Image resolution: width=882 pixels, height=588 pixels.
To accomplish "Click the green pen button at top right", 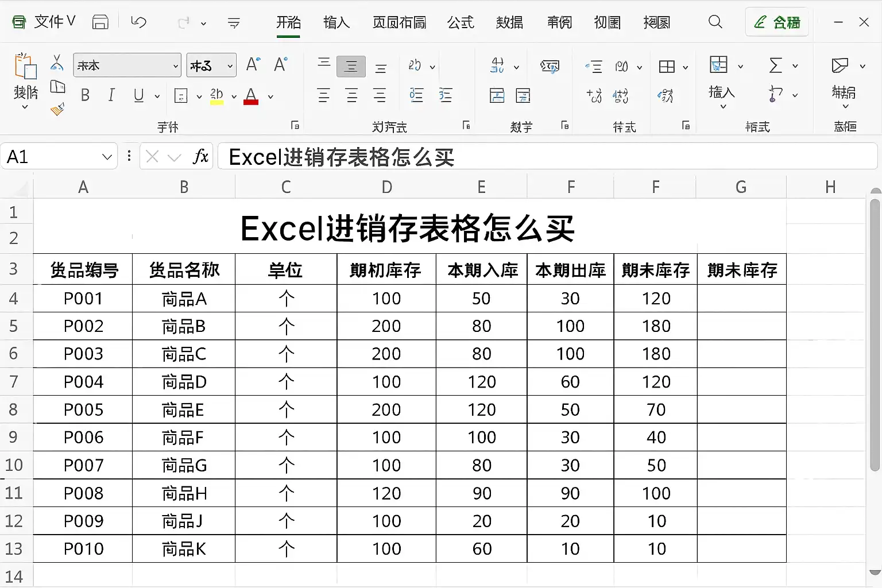I will [x=777, y=22].
